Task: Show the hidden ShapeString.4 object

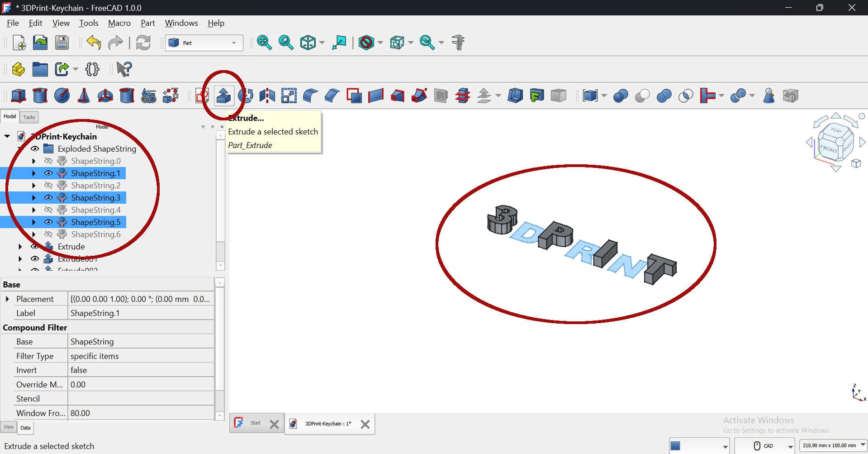Action: 48,210
